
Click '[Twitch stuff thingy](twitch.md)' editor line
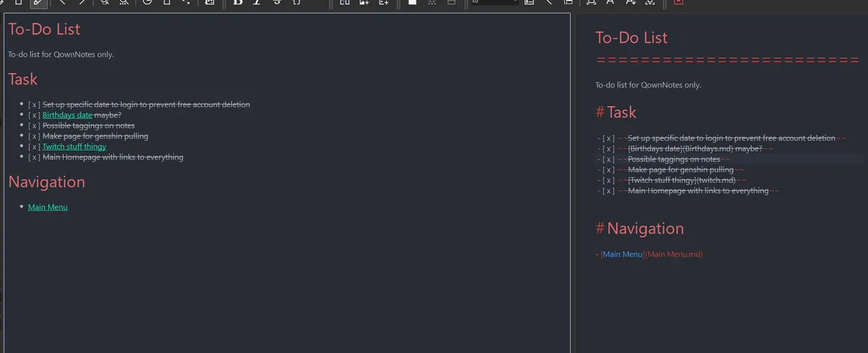(x=682, y=180)
